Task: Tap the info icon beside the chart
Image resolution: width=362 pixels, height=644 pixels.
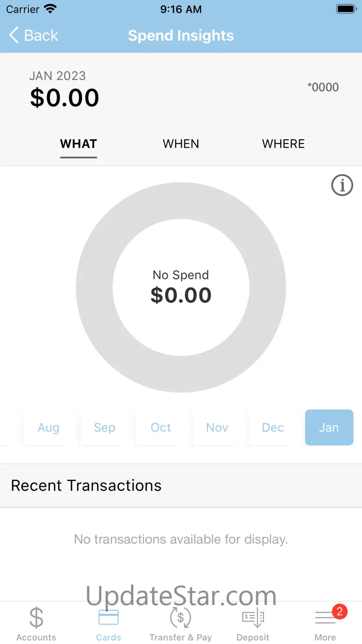Action: (342, 185)
